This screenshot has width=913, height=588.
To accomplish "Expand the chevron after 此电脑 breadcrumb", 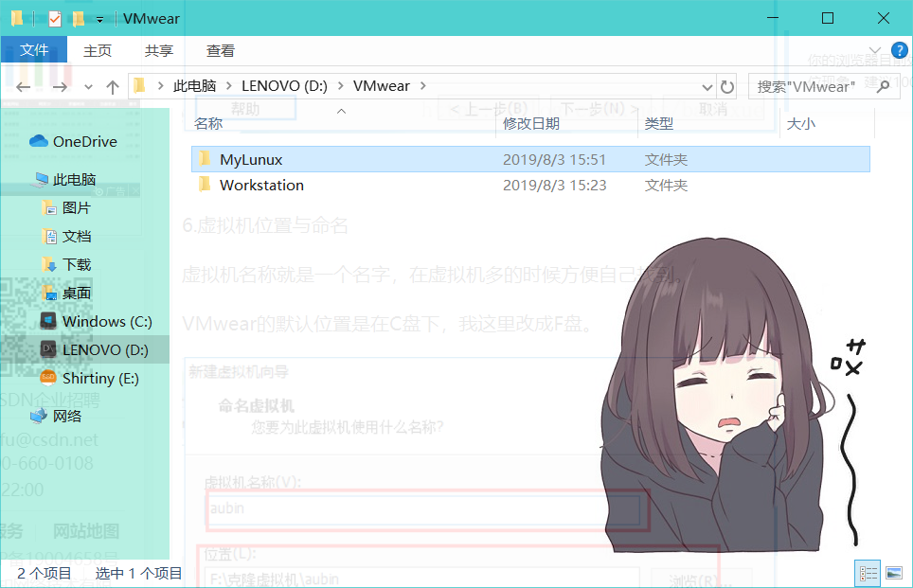I will 229,86.
